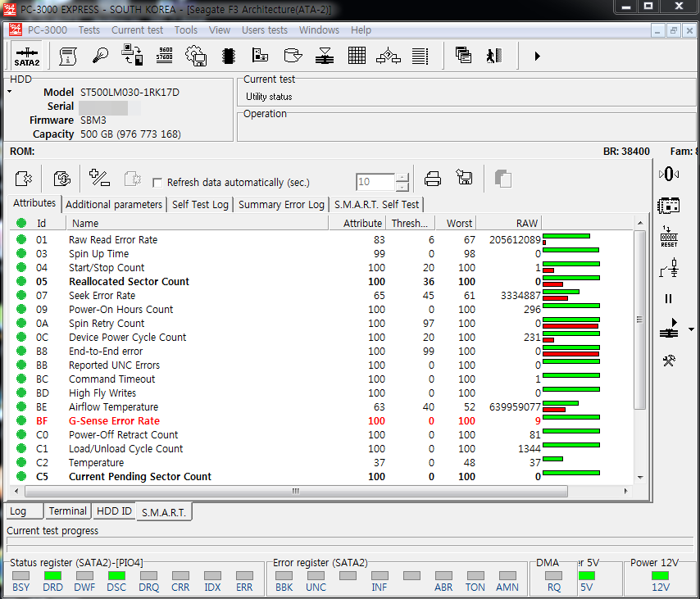Screen dimensions: 700x599
Task: Switch to Self Test Log tab
Action: pos(200,204)
